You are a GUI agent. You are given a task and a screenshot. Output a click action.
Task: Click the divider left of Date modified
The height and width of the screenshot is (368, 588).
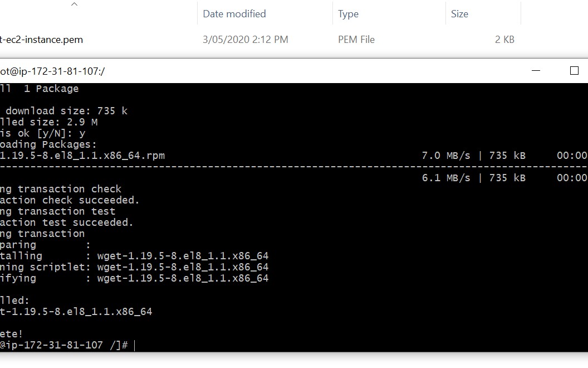pos(197,14)
